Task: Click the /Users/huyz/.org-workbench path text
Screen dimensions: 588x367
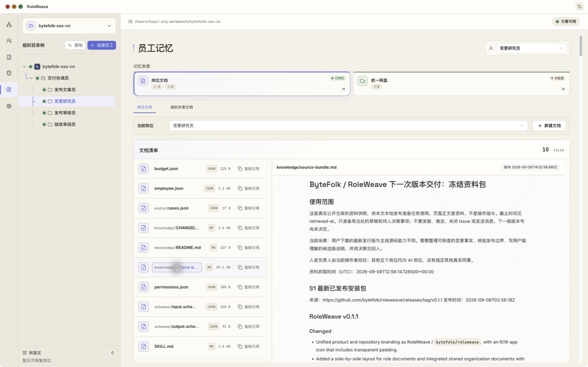Action: [178, 22]
